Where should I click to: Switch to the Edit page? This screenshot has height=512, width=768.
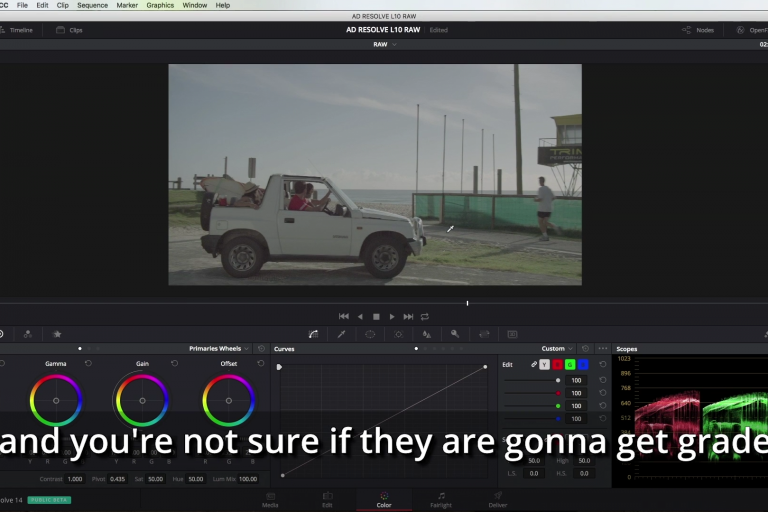(x=327, y=500)
